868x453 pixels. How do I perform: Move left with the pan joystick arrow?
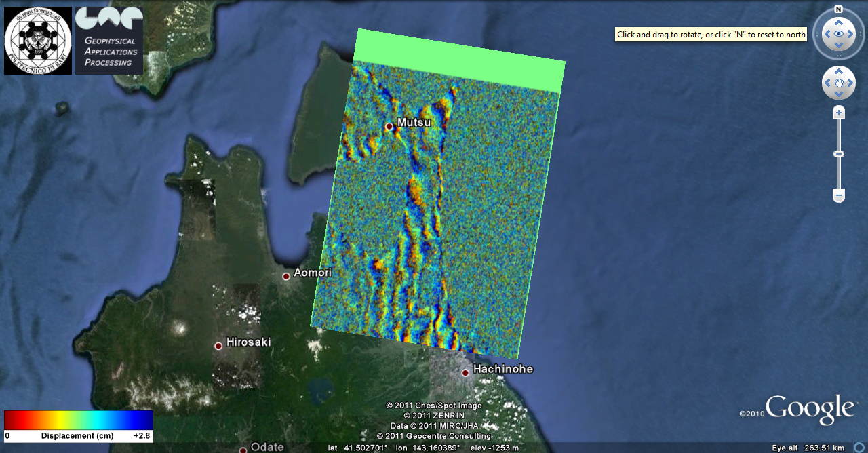827,83
